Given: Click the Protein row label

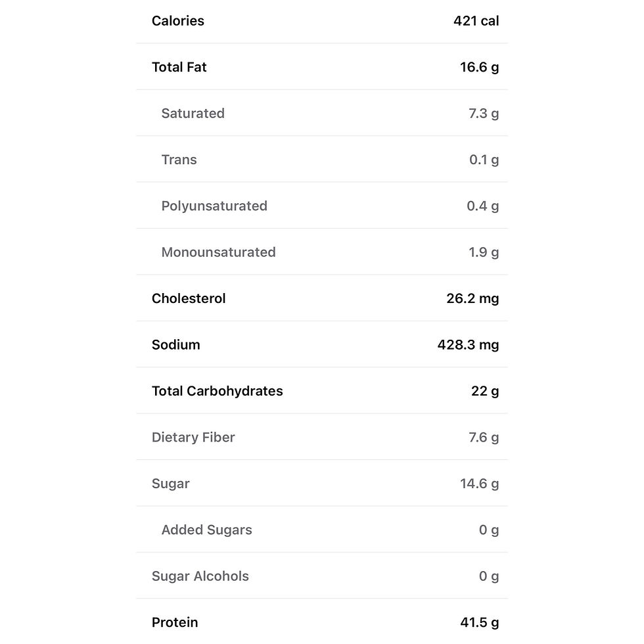Looking at the screenshot, I should coord(174,622).
